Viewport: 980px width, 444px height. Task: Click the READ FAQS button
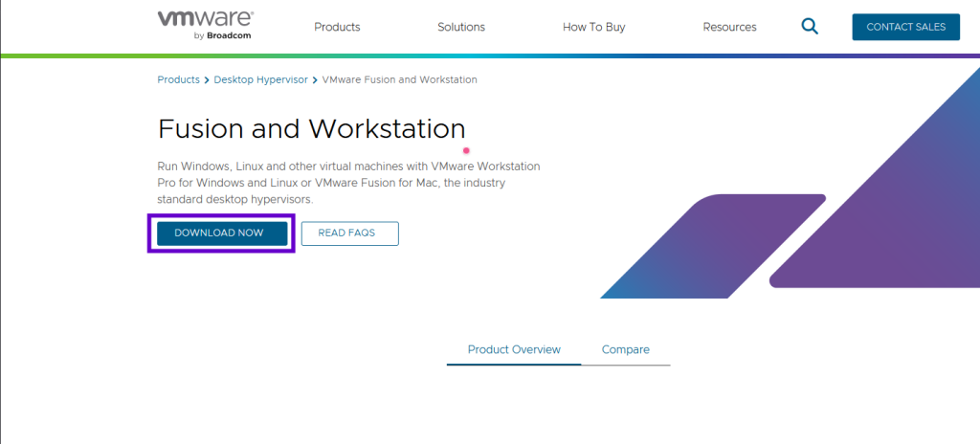click(x=350, y=233)
